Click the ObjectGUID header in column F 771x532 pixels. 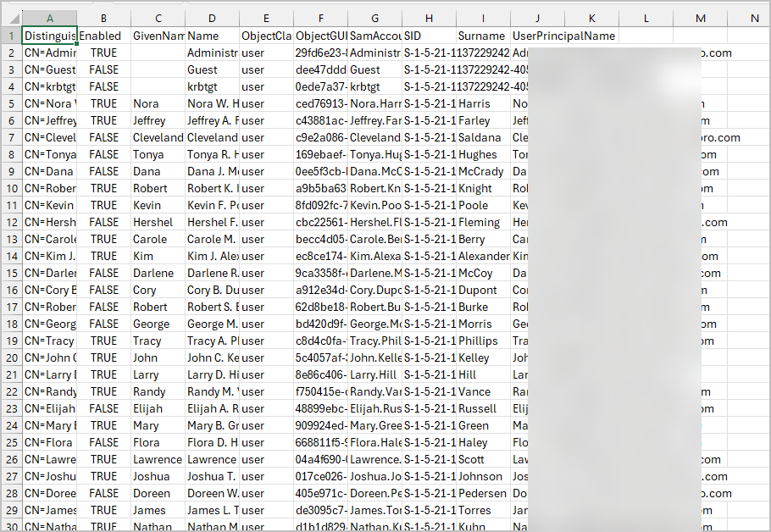click(320, 36)
